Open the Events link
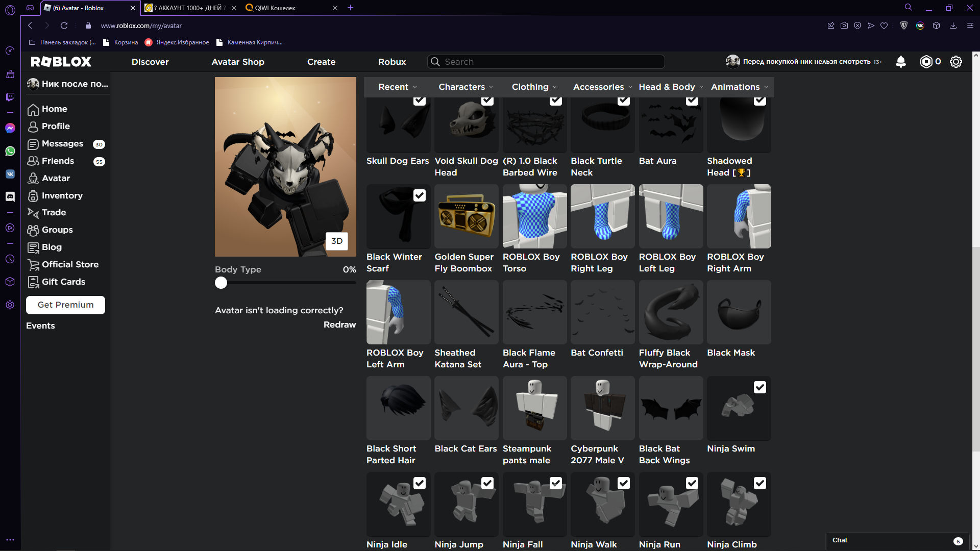Image resolution: width=980 pixels, height=551 pixels. click(x=40, y=325)
